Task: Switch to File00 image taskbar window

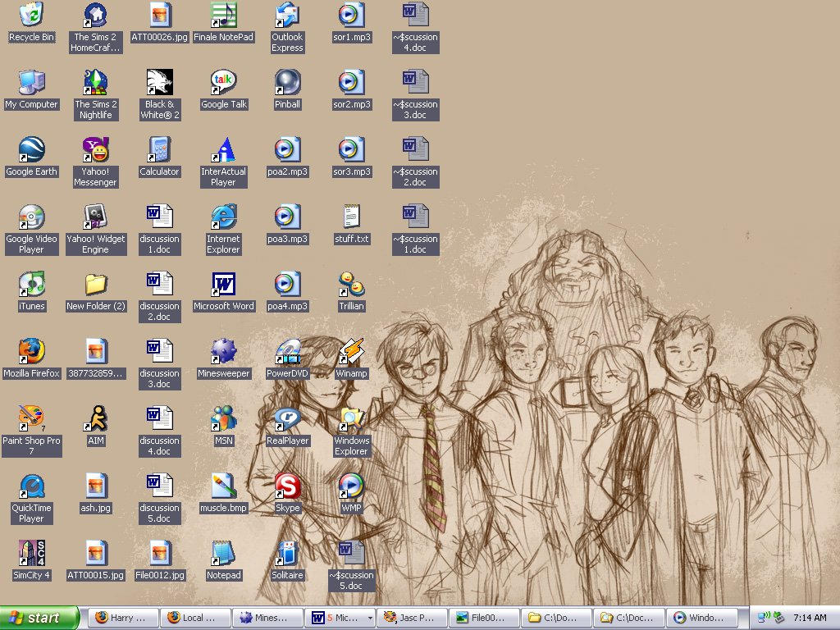Action: point(485,618)
